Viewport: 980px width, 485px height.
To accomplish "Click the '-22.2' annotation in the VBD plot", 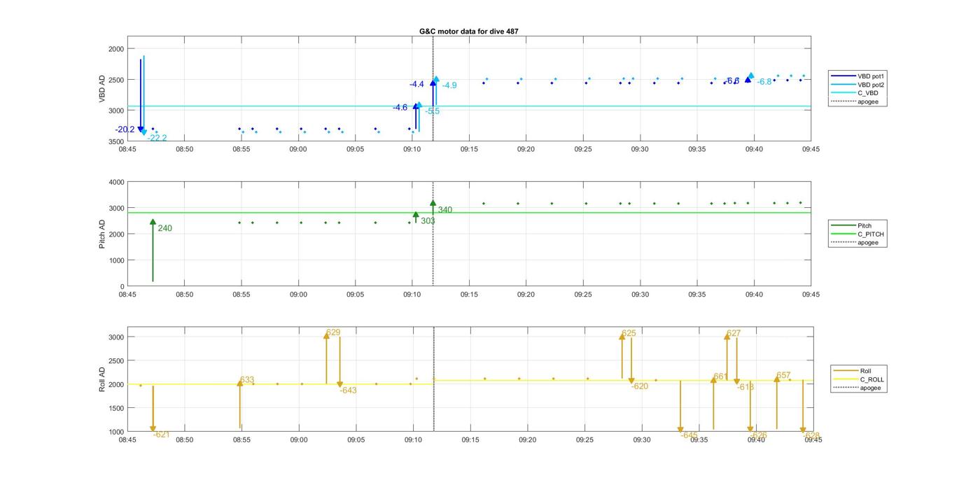I will click(x=157, y=138).
